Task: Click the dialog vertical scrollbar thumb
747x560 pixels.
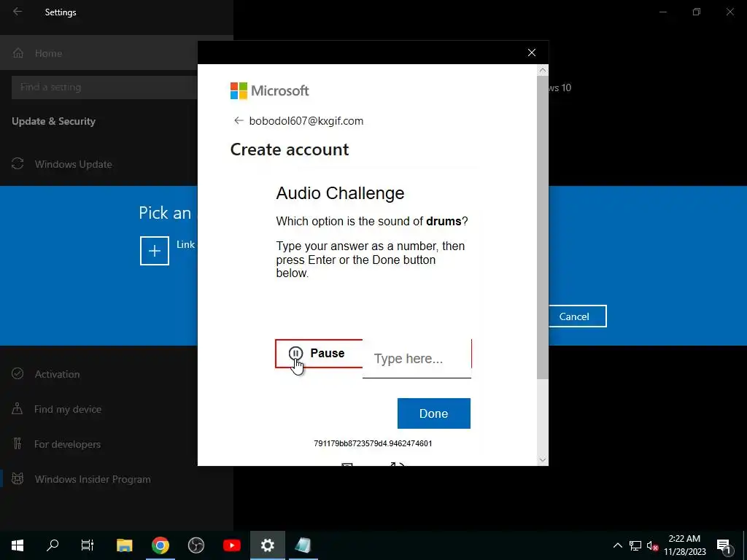Action: click(x=542, y=227)
